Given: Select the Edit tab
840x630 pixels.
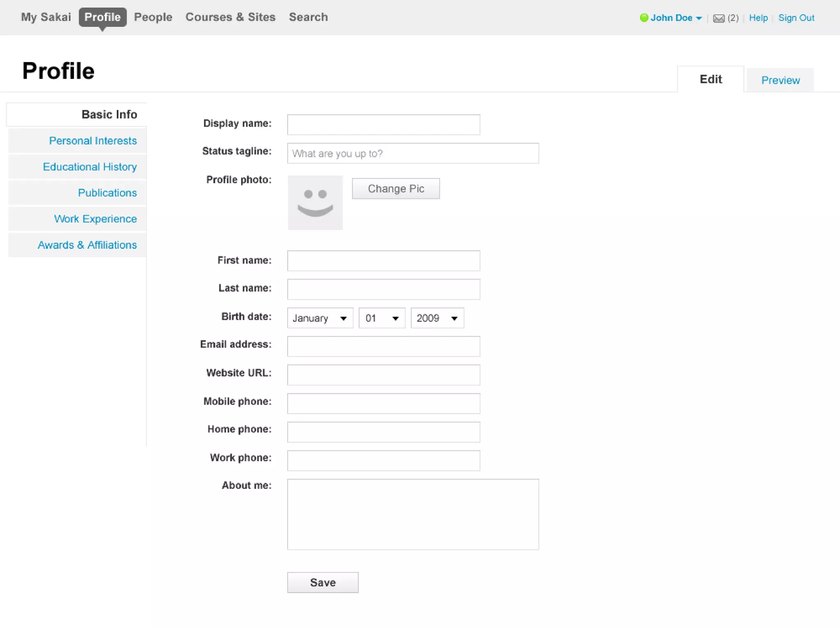Looking at the screenshot, I should click(x=710, y=79).
